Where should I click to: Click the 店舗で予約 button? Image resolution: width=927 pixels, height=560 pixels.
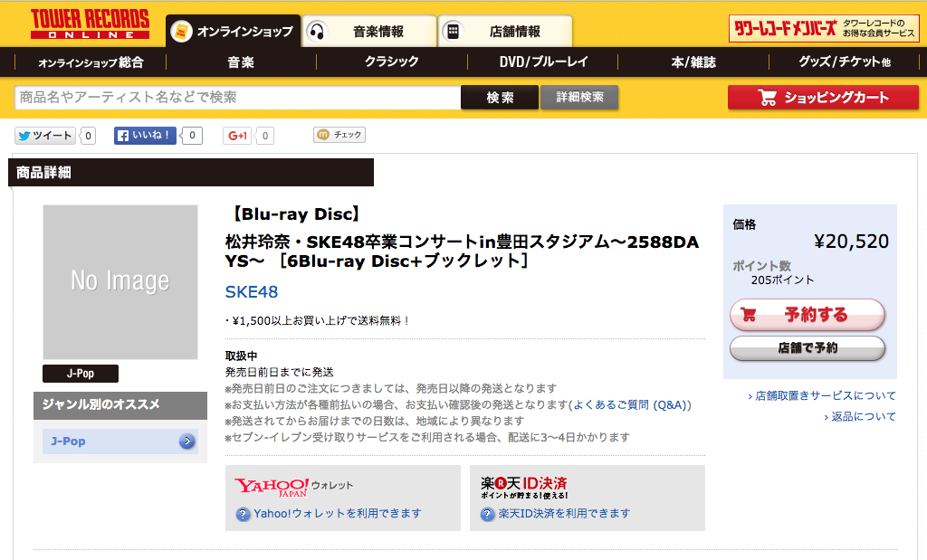coord(808,348)
